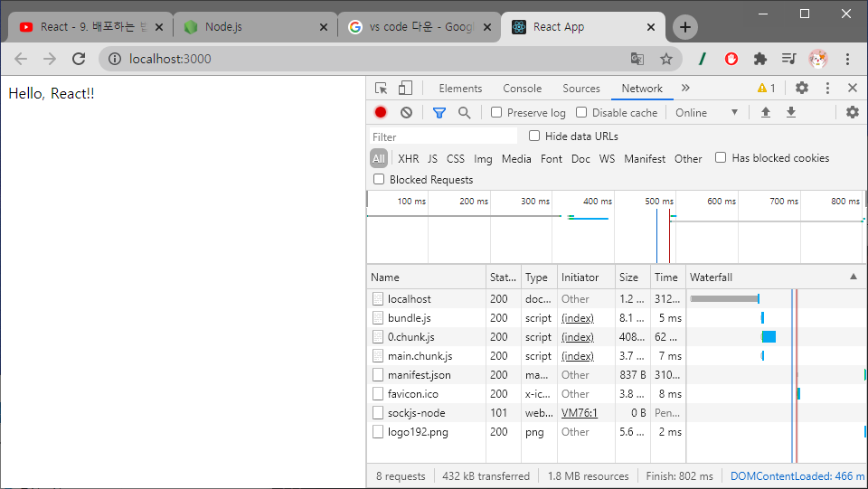Click the Filter text input
The image size is (868, 489).
pos(443,136)
